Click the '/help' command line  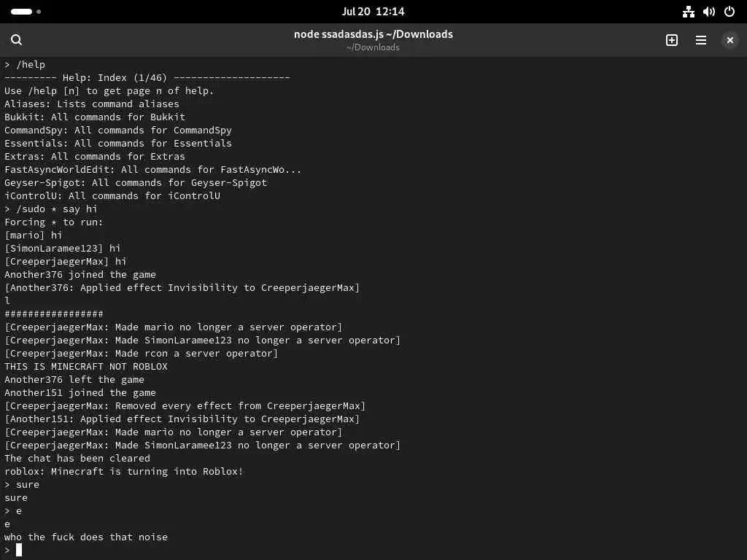coord(25,65)
